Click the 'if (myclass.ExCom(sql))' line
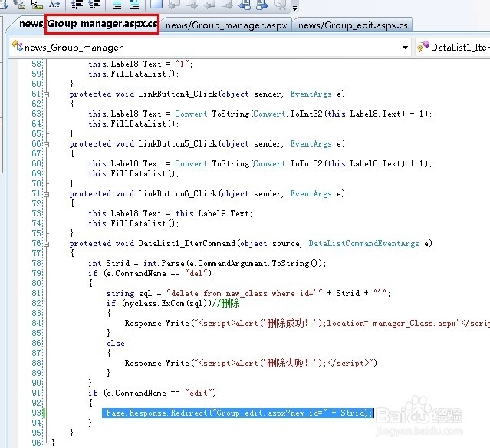Image resolution: width=490 pixels, height=448 pixels. (173, 303)
